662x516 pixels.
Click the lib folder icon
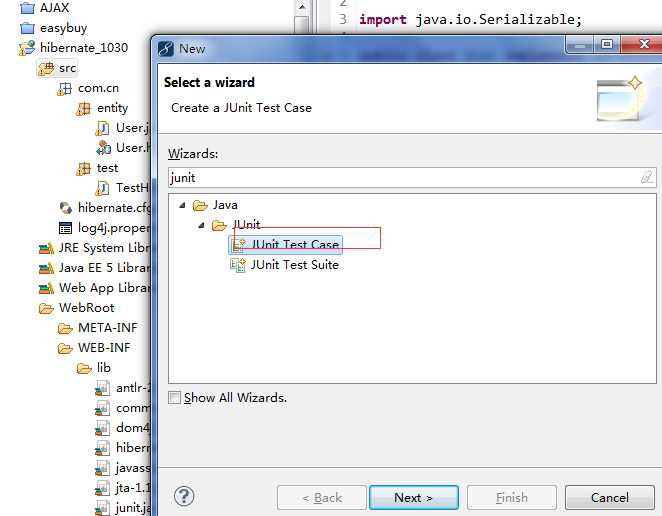(x=84, y=368)
